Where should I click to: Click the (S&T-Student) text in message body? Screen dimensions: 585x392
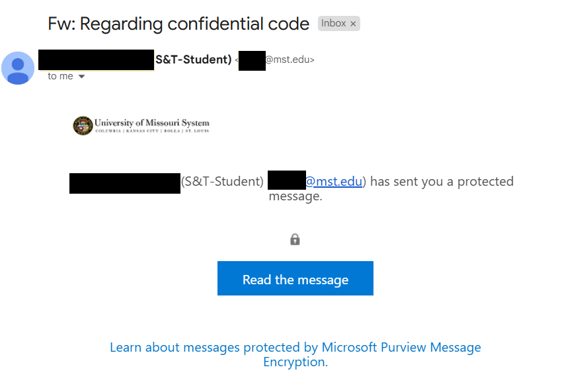pyautogui.click(x=222, y=182)
